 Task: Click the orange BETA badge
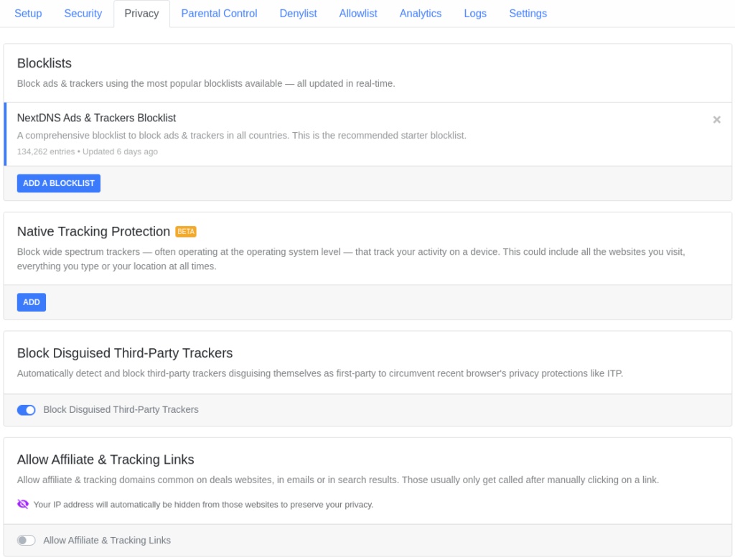point(186,232)
